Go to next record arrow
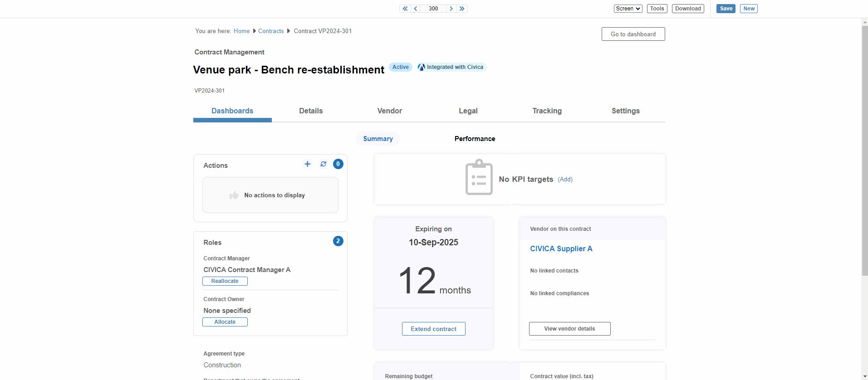Screen dimensions: 868x380 [451, 9]
